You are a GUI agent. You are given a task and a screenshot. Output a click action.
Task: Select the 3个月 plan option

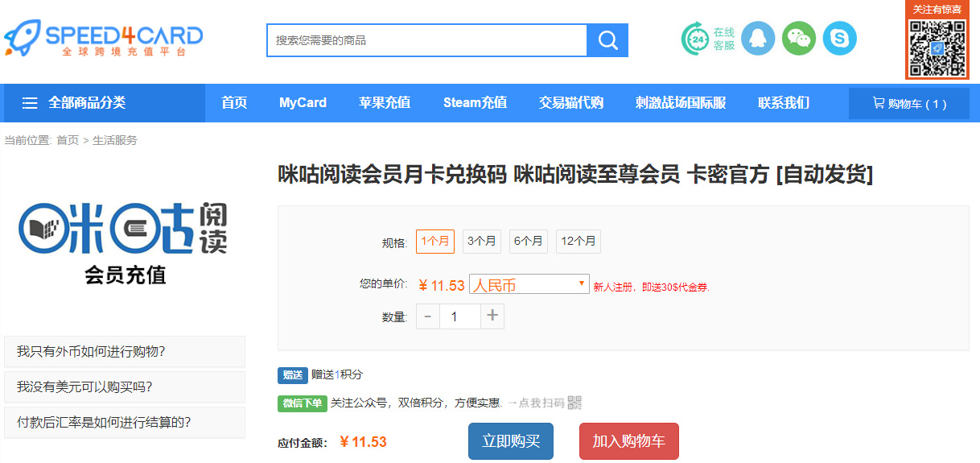click(482, 242)
